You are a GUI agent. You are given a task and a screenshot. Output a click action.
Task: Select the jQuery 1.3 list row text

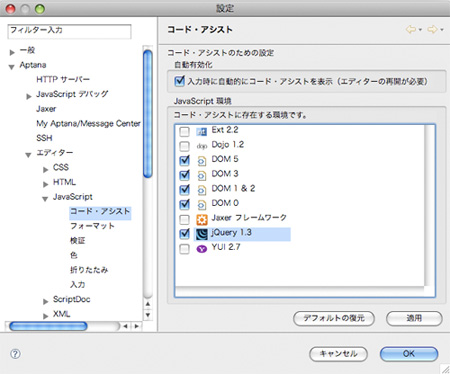coord(231,232)
